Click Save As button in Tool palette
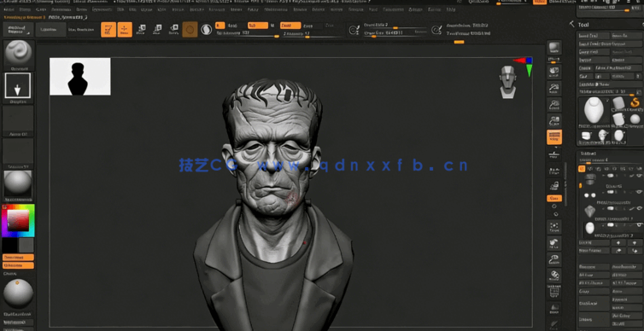Viewport: 644px width, 331px height. tap(627, 36)
